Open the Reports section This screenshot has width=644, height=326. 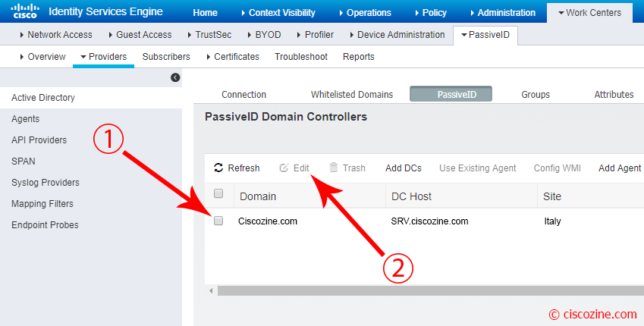[x=359, y=57]
